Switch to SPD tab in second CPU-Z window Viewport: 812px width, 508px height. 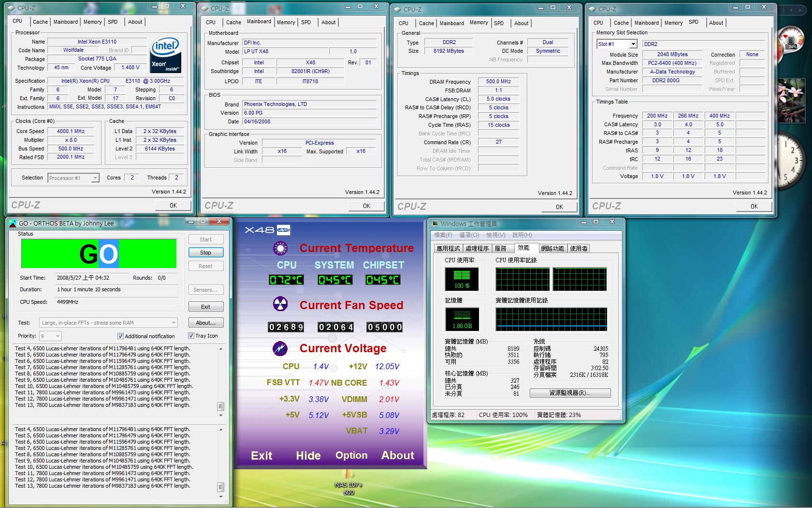(x=306, y=22)
